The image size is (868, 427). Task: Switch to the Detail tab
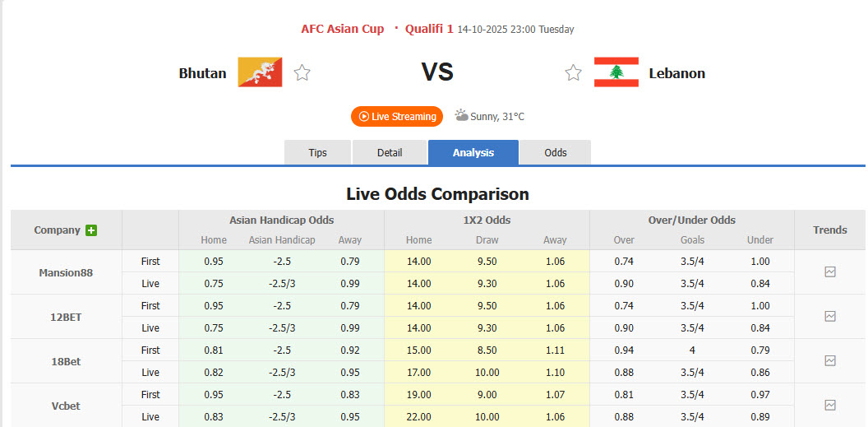point(390,153)
